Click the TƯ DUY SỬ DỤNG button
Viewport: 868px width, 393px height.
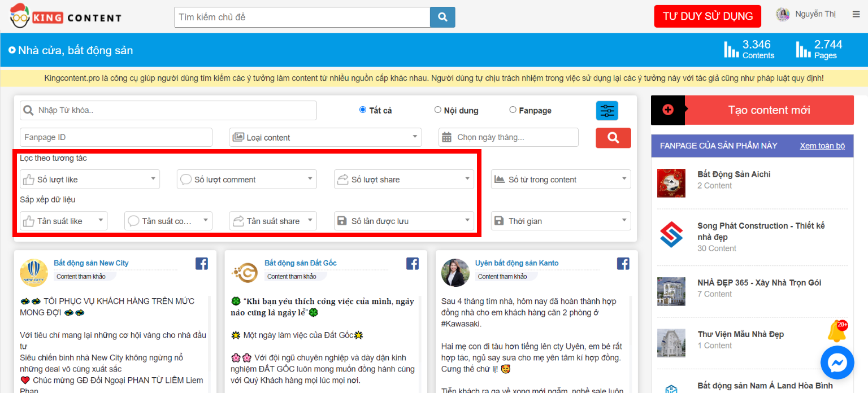pyautogui.click(x=708, y=16)
